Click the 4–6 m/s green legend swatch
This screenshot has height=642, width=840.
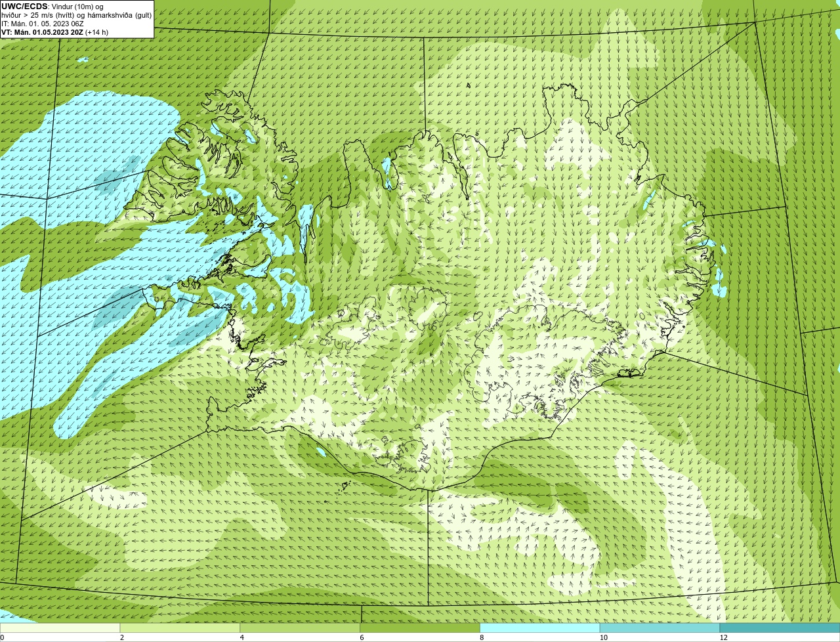(x=300, y=628)
